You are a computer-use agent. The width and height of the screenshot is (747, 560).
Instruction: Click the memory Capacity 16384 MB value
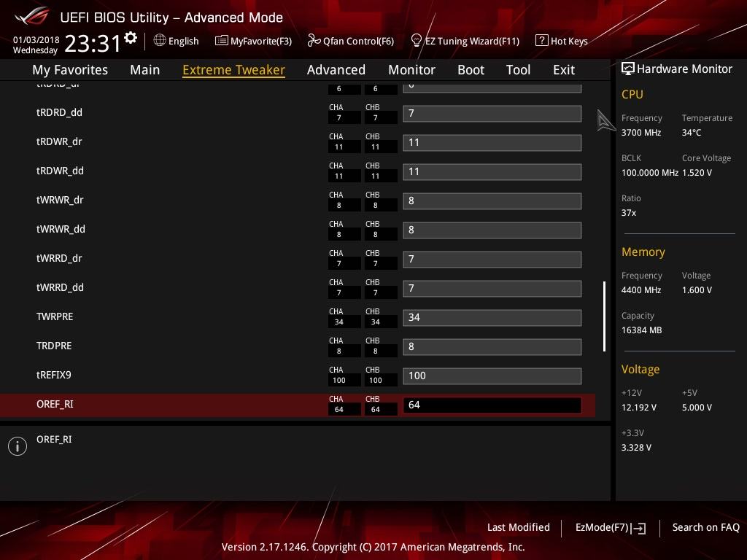click(641, 330)
